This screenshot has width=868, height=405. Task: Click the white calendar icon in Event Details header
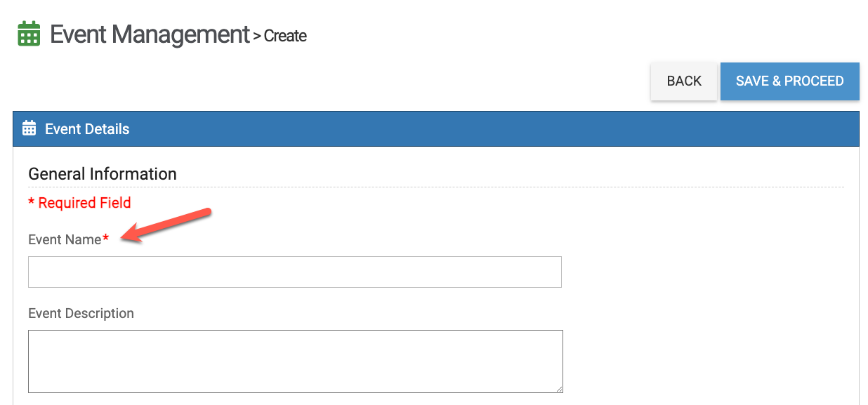click(x=29, y=128)
